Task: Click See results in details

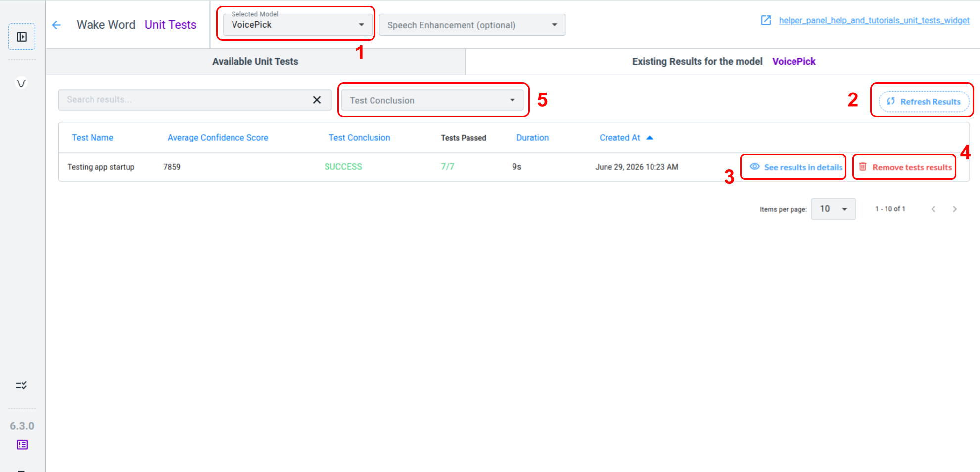Action: click(796, 167)
